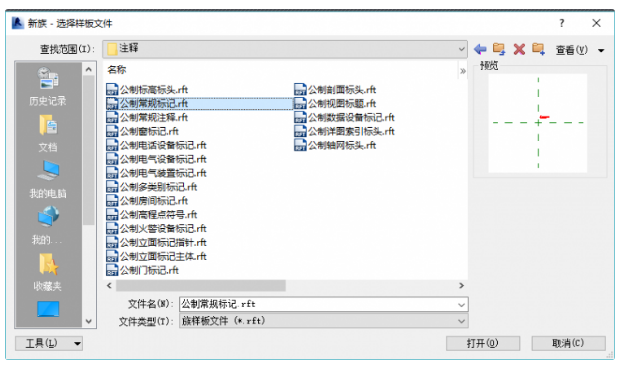Click the preview thumbnail image
The height and width of the screenshot is (374, 625).
[x=538, y=123]
